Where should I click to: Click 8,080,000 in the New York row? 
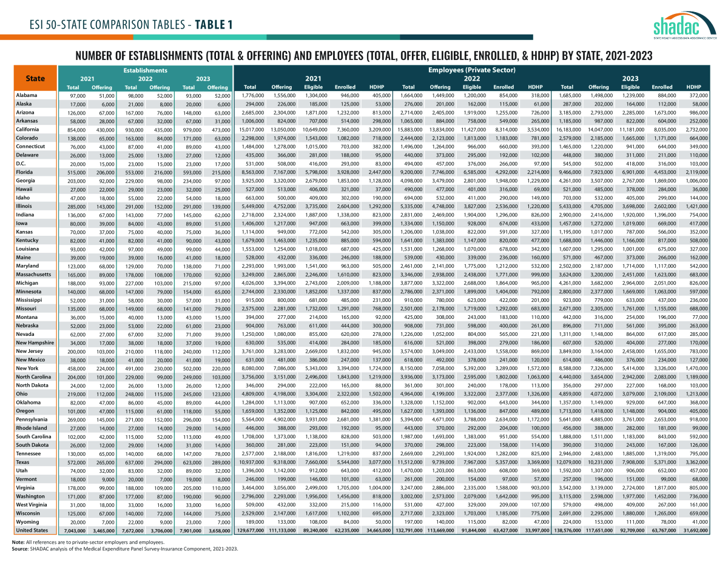tap(251, 368)
